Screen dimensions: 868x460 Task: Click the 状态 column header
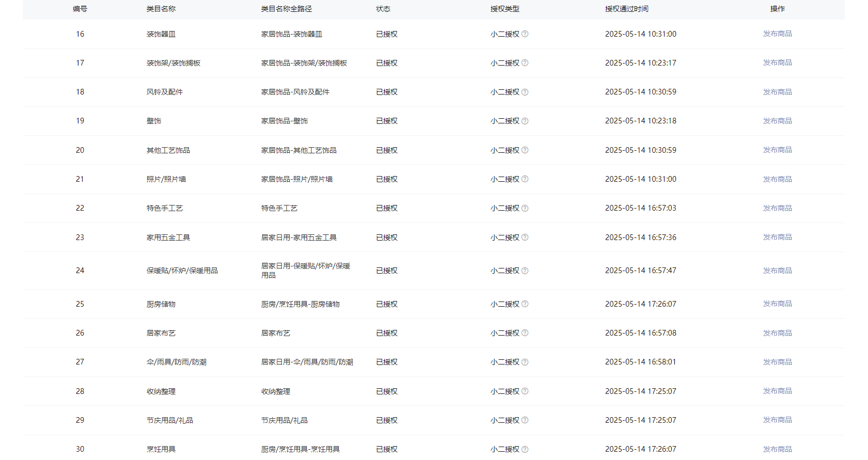[383, 9]
